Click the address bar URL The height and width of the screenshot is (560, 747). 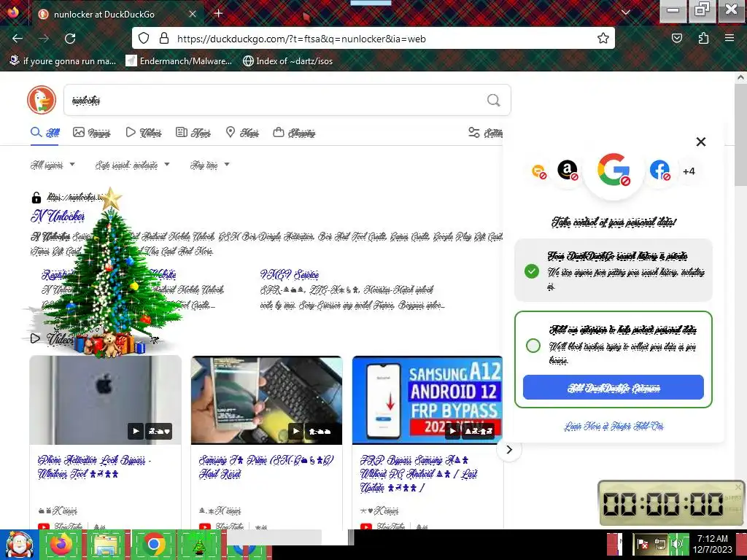pos(301,39)
